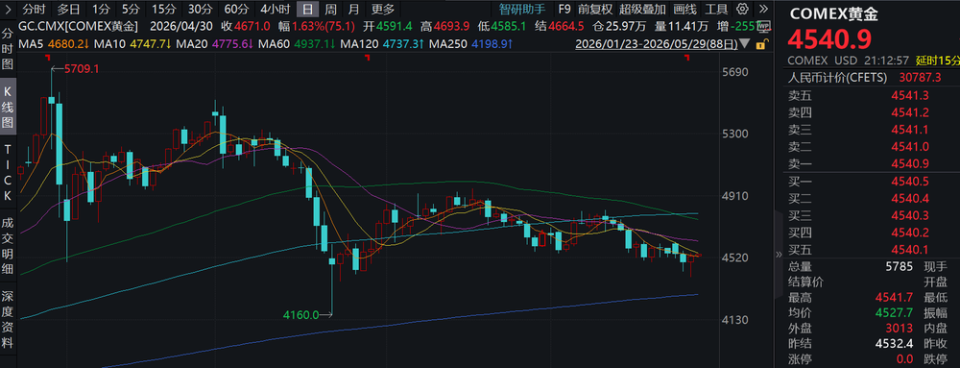Click the COMEX黄金 title in quote panel

tap(834, 15)
